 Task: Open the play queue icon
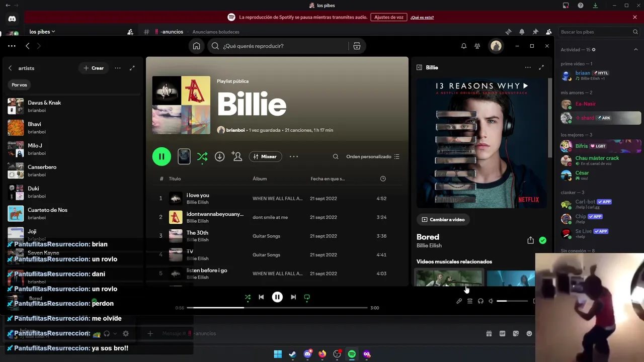(470, 301)
